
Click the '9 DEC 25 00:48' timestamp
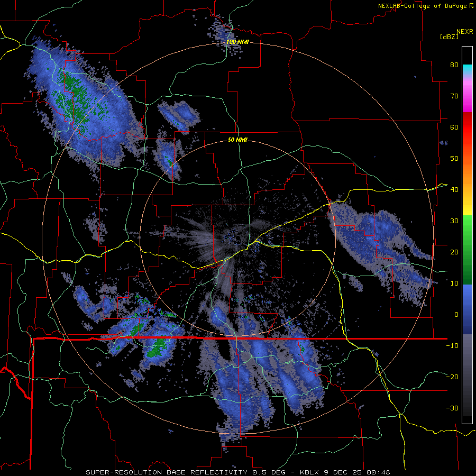(x=356, y=472)
